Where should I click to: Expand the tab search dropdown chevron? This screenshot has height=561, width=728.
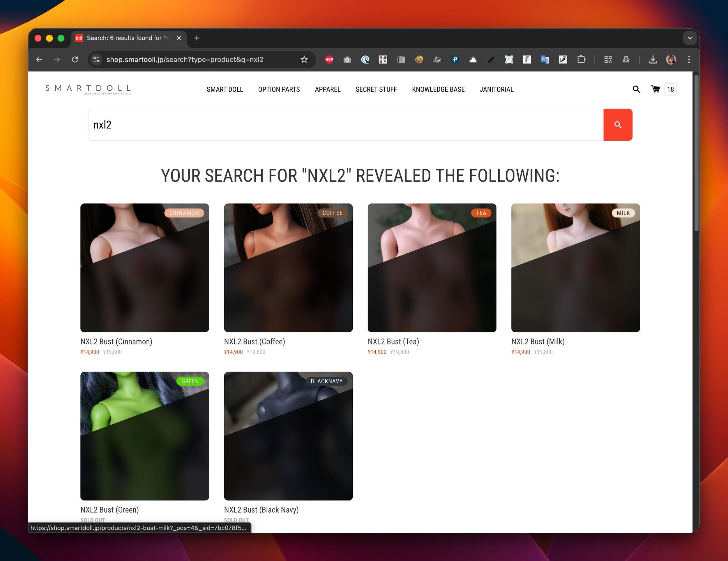pyautogui.click(x=690, y=38)
